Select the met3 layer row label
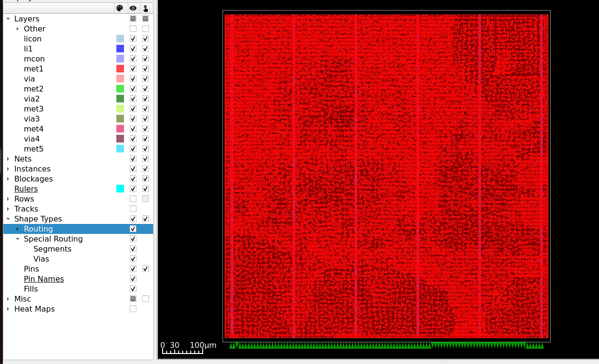599x364 pixels. [34, 109]
